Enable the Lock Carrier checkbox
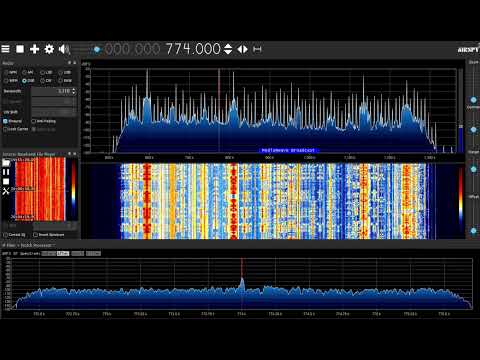This screenshot has height=360, width=480. pos(5,129)
